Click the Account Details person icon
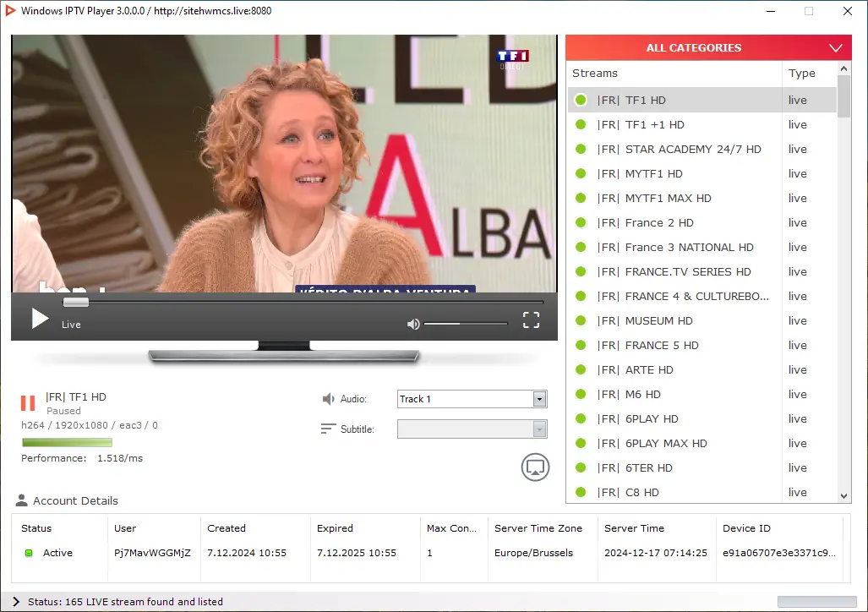 pos(22,500)
